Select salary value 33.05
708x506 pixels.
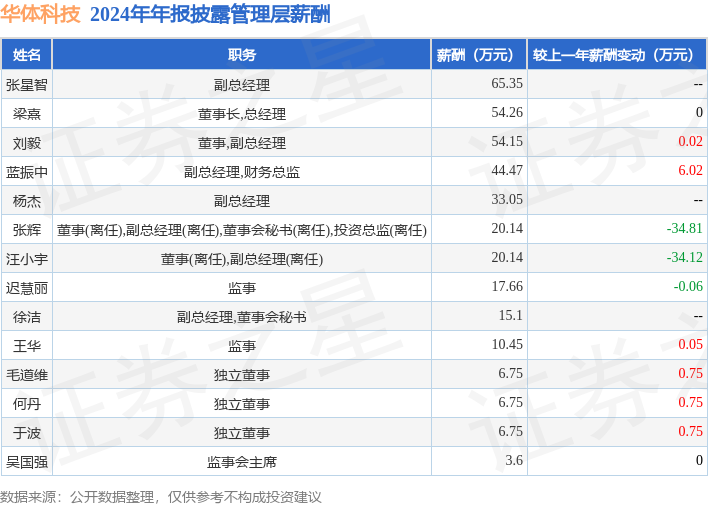tap(507, 199)
